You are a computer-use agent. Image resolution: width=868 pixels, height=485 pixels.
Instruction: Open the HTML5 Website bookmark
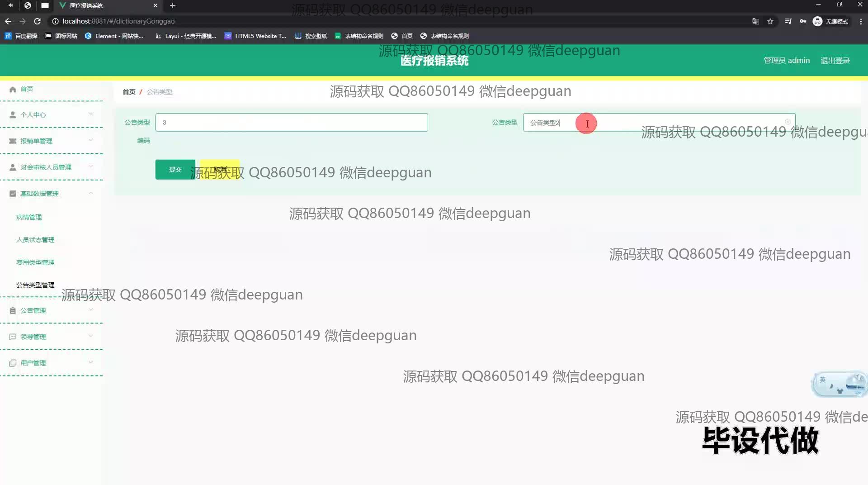[255, 36]
